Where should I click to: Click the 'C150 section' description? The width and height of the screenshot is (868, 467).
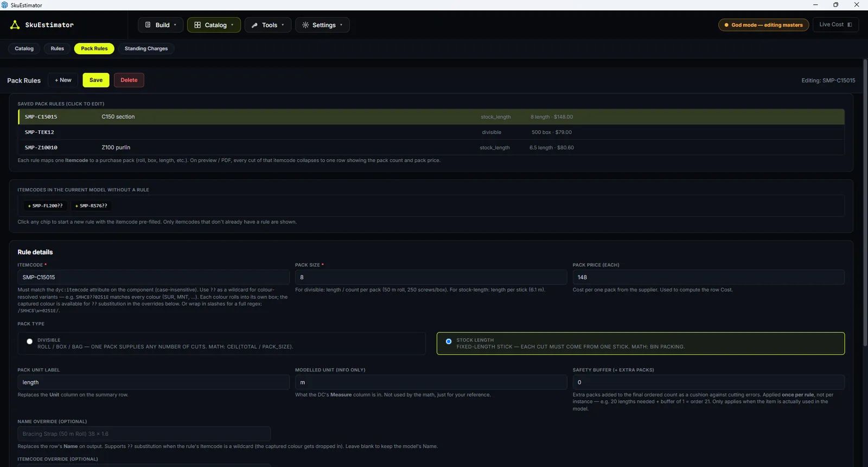coord(118,117)
